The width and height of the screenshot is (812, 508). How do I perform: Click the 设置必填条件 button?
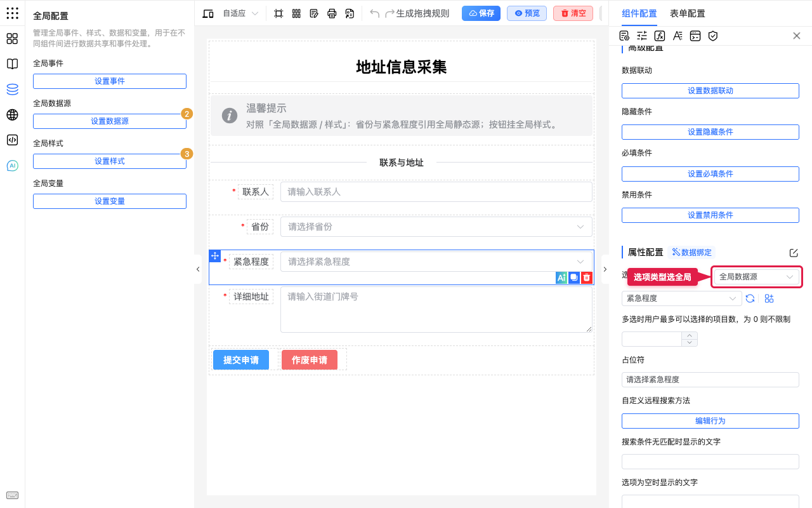tap(710, 174)
